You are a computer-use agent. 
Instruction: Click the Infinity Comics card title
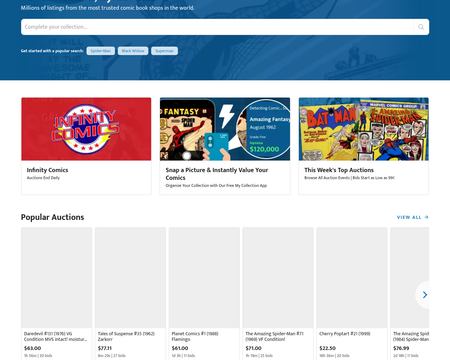click(47, 170)
